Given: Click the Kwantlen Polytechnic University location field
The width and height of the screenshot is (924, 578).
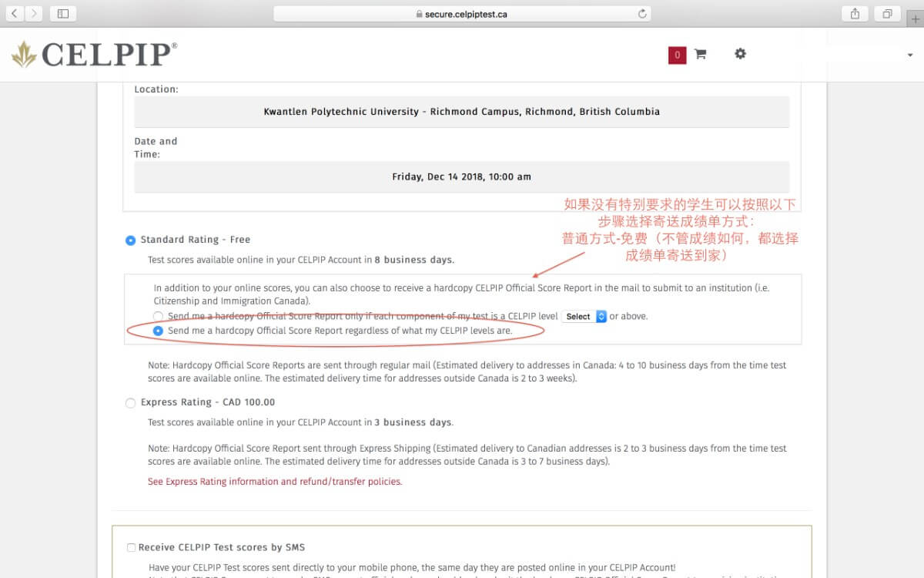Looking at the screenshot, I should [x=462, y=112].
